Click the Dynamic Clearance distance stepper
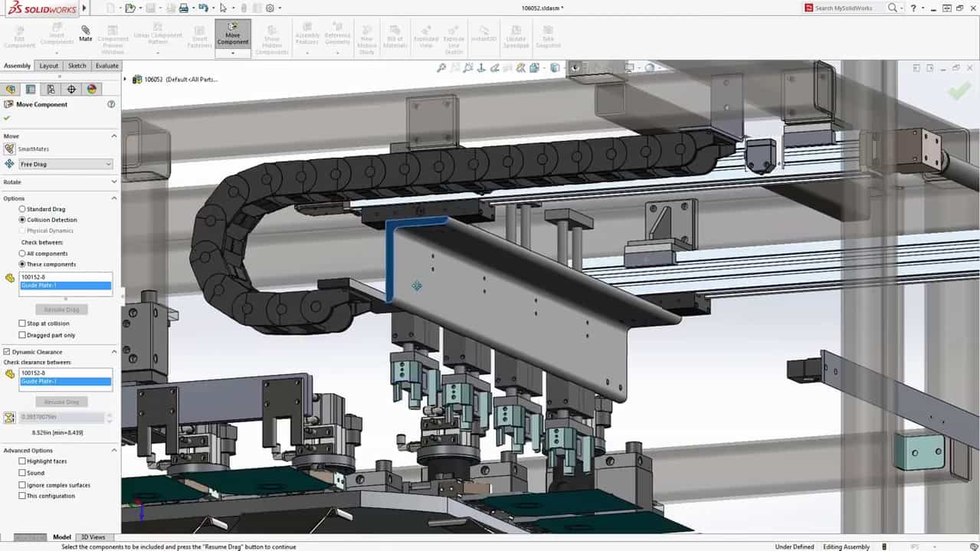 pyautogui.click(x=109, y=418)
